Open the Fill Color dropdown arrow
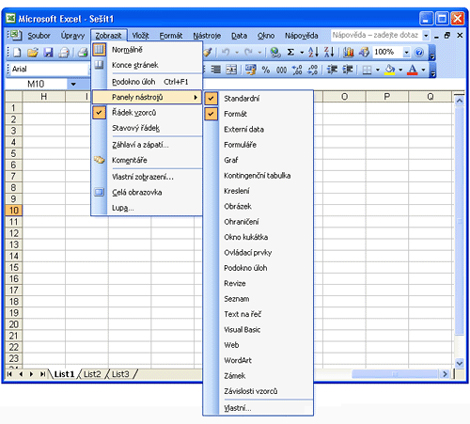The image size is (470, 424). pyautogui.click(x=400, y=70)
